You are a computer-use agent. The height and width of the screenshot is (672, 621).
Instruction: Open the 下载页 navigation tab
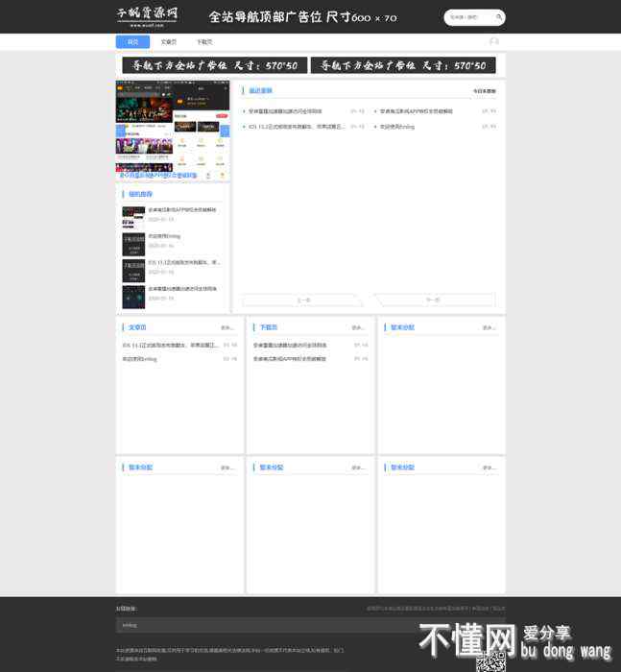(203, 42)
